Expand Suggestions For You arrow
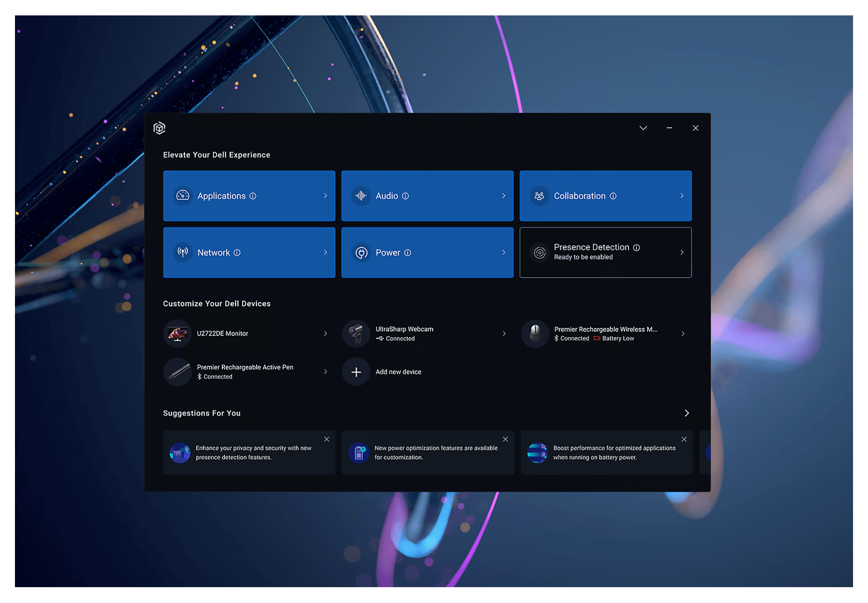The image size is (868, 603). tap(687, 413)
